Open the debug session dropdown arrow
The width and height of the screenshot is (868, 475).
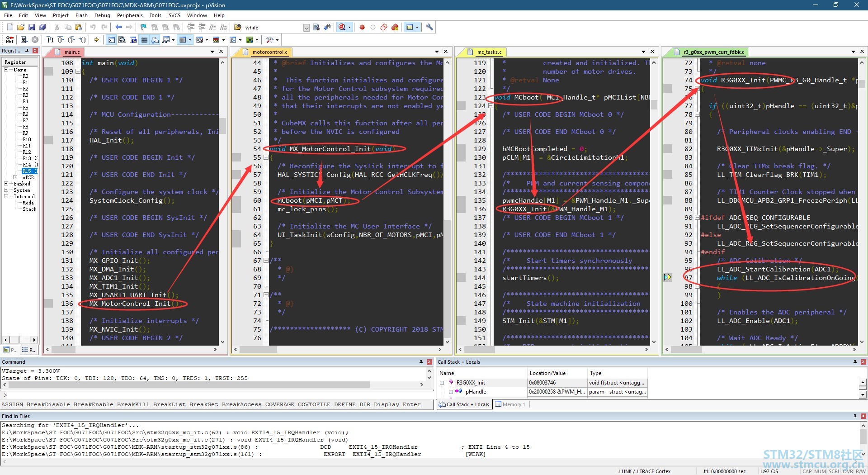tap(349, 28)
